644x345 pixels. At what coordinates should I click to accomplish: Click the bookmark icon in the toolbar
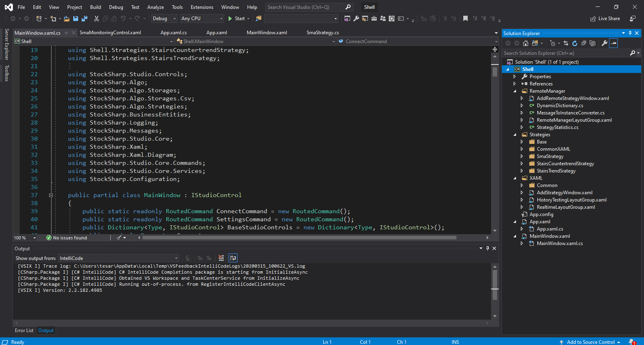click(x=465, y=19)
